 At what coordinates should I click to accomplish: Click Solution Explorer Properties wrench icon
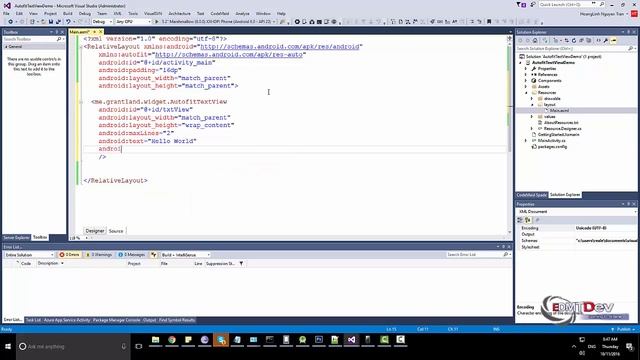tap(606, 40)
